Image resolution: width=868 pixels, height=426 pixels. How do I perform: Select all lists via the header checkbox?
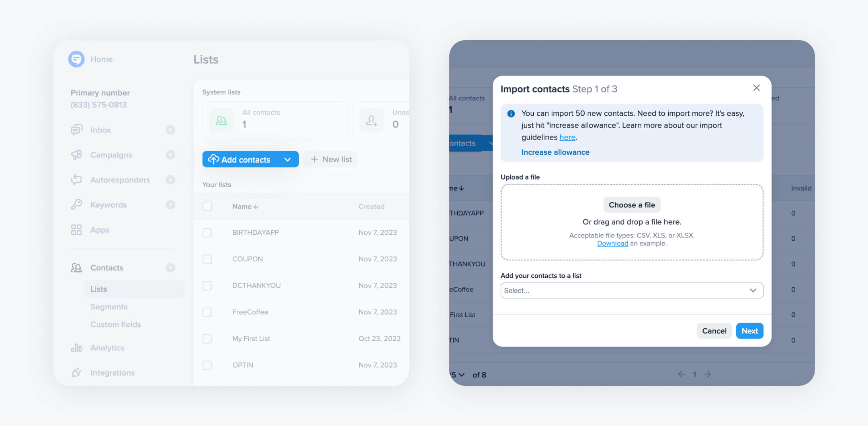pyautogui.click(x=207, y=206)
